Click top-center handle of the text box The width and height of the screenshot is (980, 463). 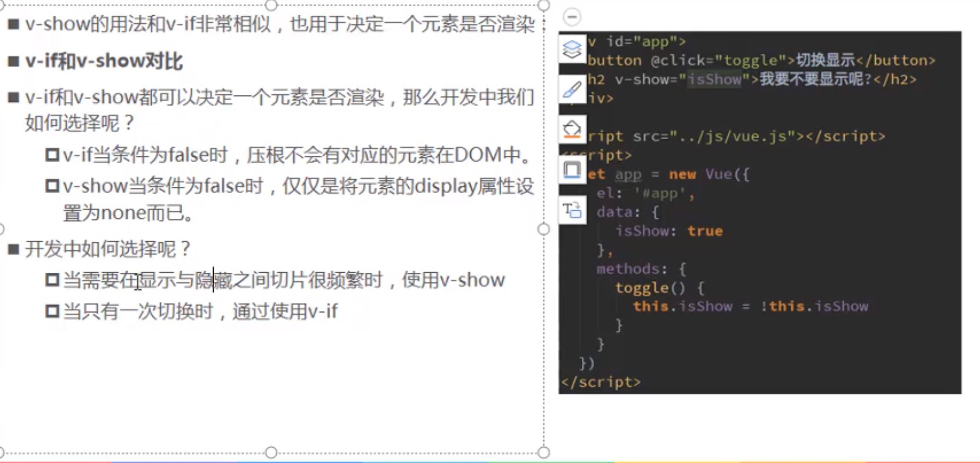click(x=271, y=5)
